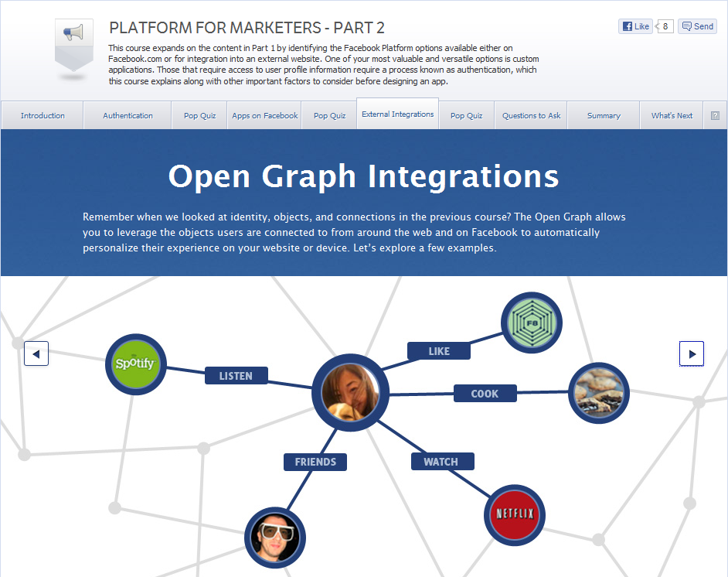Click the LIKE connection label
This screenshot has height=577, width=728.
tap(439, 350)
